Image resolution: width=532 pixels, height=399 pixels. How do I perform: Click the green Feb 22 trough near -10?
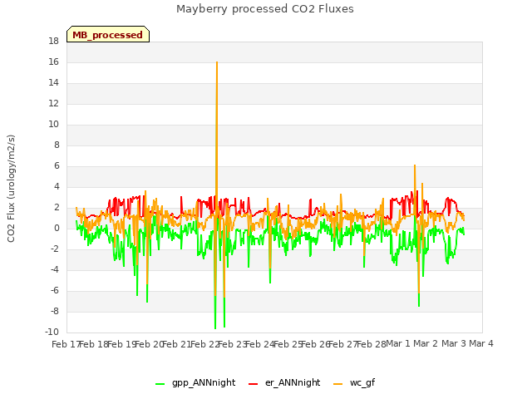pyautogui.click(x=215, y=328)
